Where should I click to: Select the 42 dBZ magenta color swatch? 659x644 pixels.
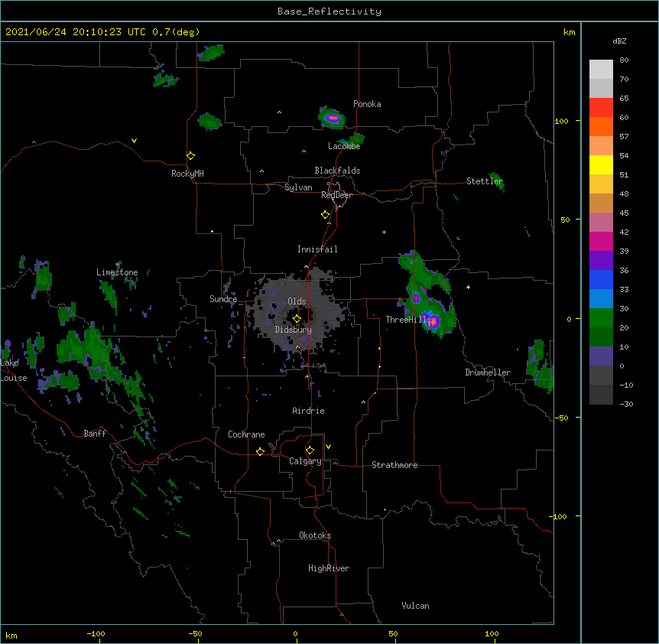pos(601,241)
